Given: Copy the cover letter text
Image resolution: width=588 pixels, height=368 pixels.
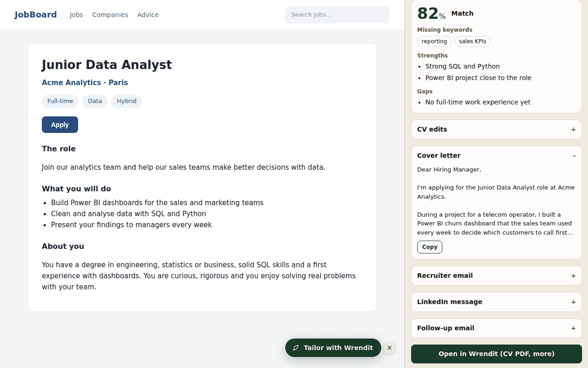Looking at the screenshot, I should click(430, 247).
